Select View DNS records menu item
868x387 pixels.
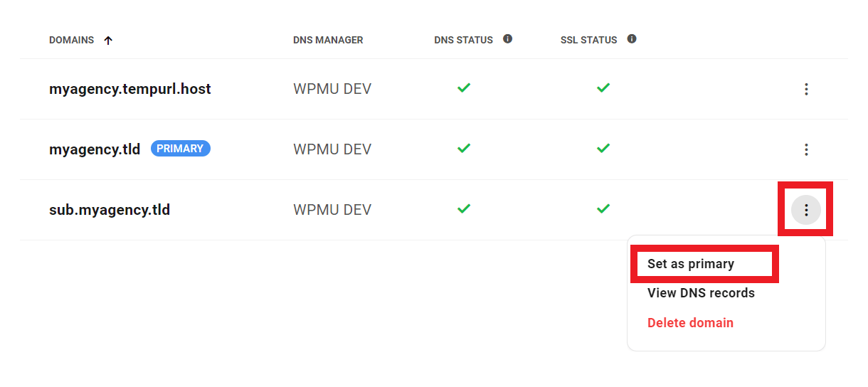701,293
